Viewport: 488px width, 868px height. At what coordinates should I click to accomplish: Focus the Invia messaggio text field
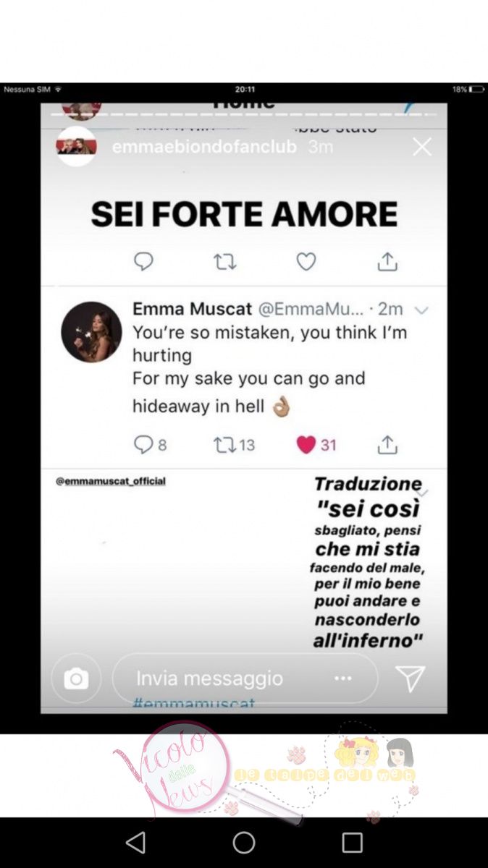point(245,678)
